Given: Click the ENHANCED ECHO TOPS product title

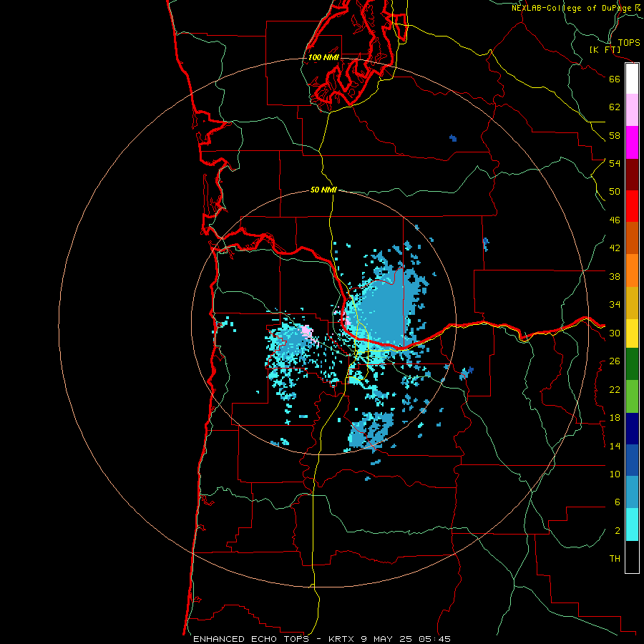Looking at the screenshot, I should pos(251,639).
